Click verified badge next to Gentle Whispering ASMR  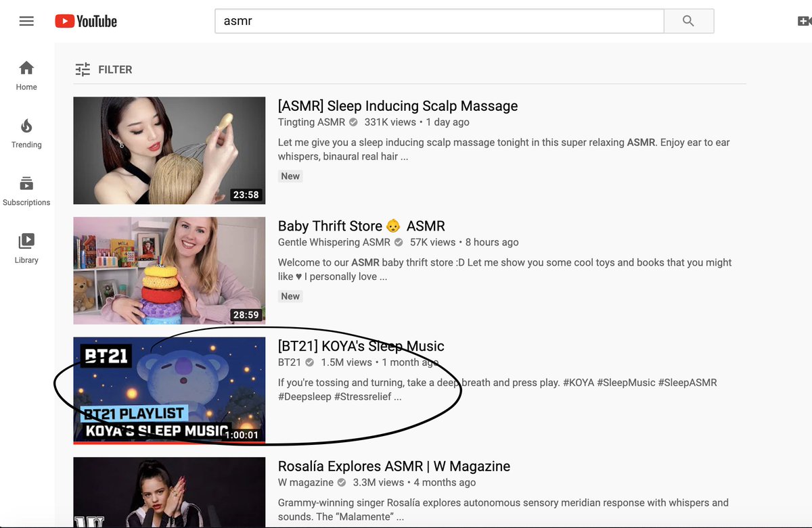pos(398,242)
